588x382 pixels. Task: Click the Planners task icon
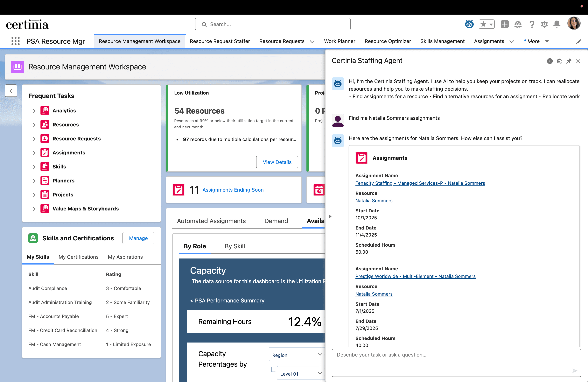coord(45,181)
